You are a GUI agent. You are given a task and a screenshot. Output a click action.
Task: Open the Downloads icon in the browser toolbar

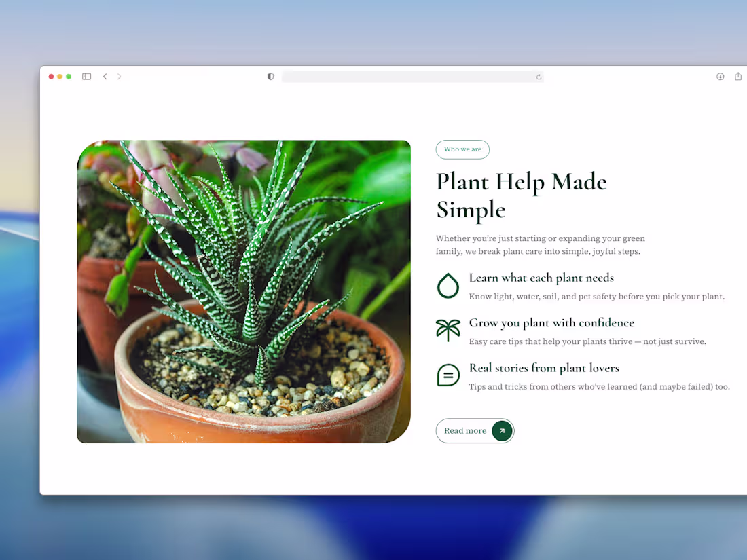click(720, 77)
